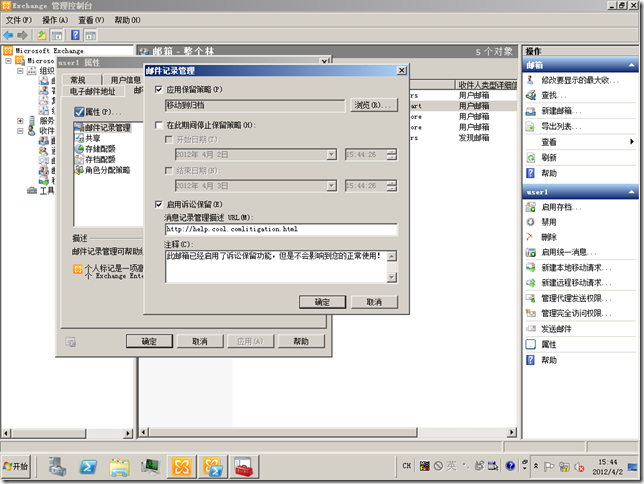Click the 浏览 button for retention policy
644x484 pixels.
(x=373, y=104)
